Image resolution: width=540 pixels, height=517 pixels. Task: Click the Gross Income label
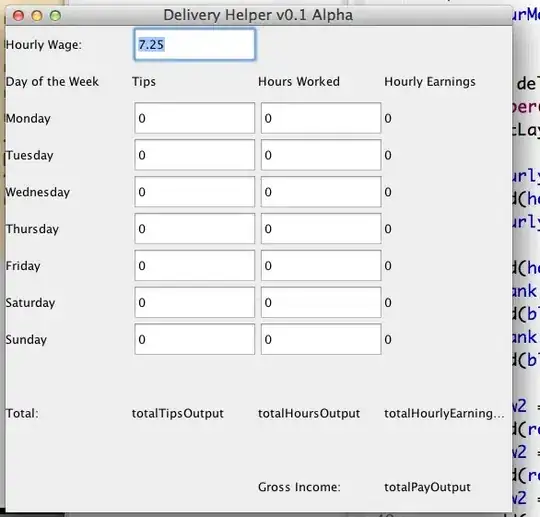299,487
